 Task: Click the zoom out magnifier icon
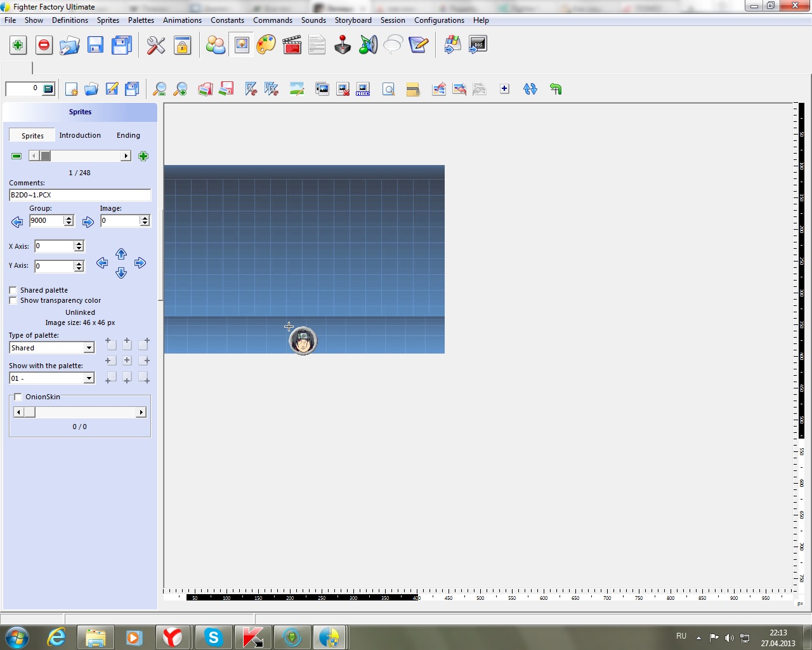(x=160, y=90)
